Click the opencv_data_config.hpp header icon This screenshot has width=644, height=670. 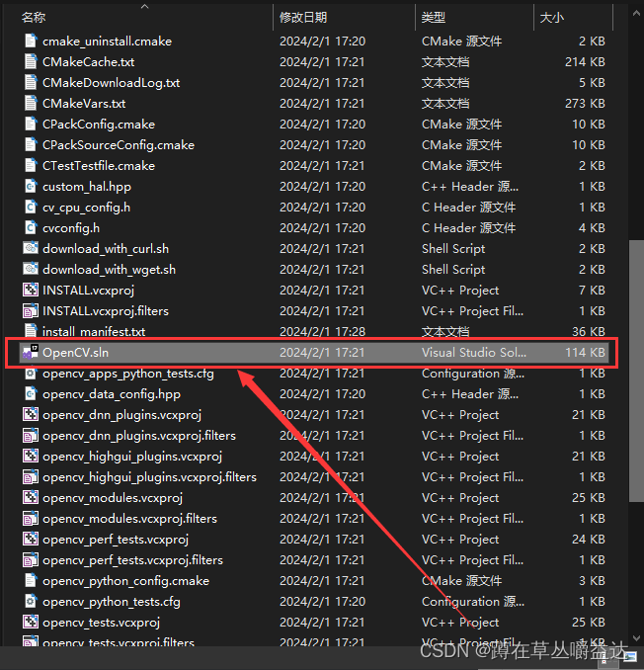pyautogui.click(x=31, y=393)
